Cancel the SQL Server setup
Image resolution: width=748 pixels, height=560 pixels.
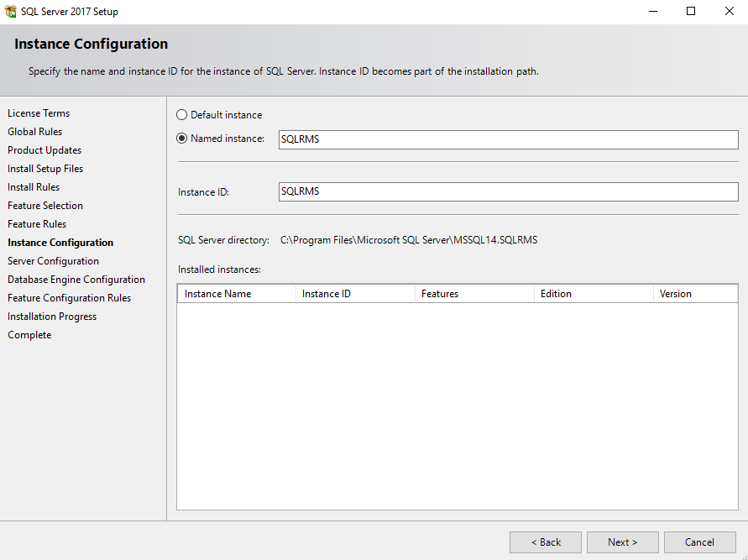[700, 542]
